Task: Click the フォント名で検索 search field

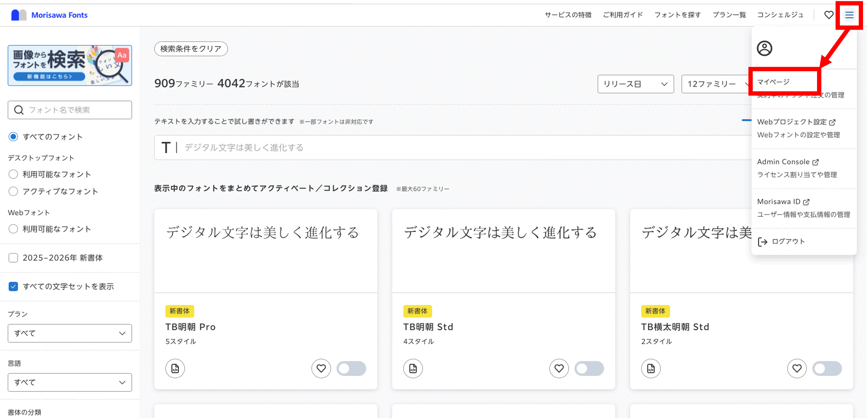Action: tap(70, 110)
